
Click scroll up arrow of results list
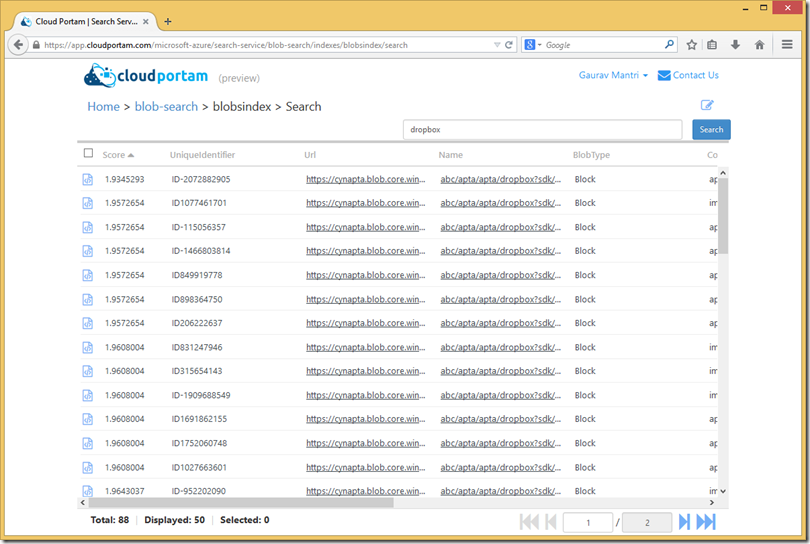pyautogui.click(x=723, y=173)
